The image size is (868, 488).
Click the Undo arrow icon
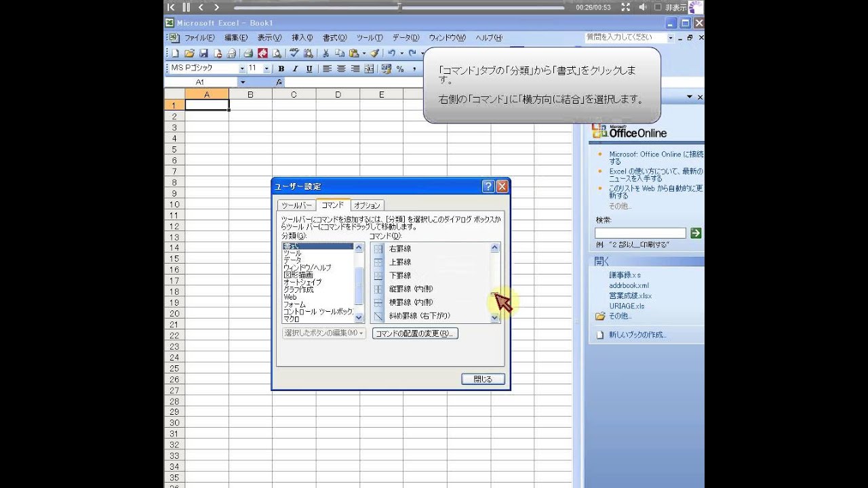391,53
